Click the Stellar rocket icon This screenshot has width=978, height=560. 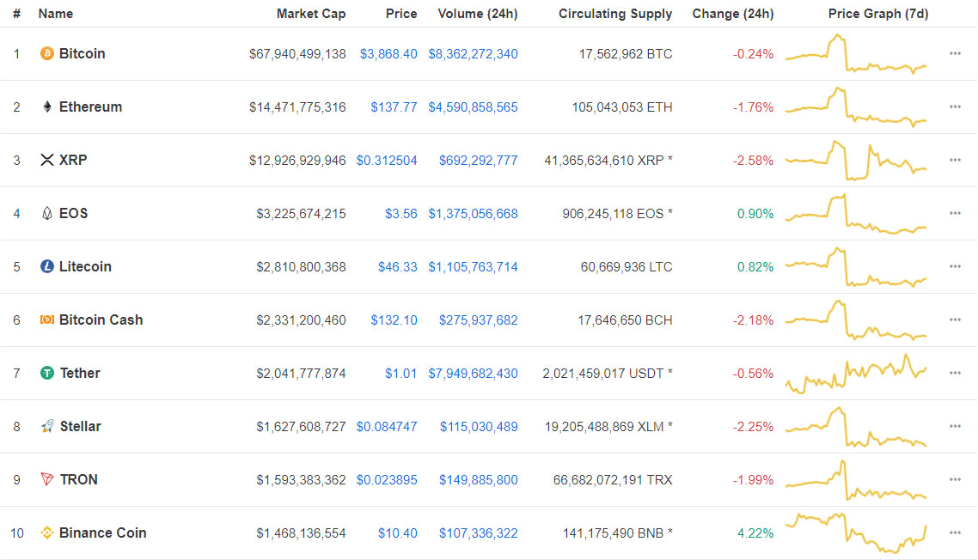click(x=46, y=427)
